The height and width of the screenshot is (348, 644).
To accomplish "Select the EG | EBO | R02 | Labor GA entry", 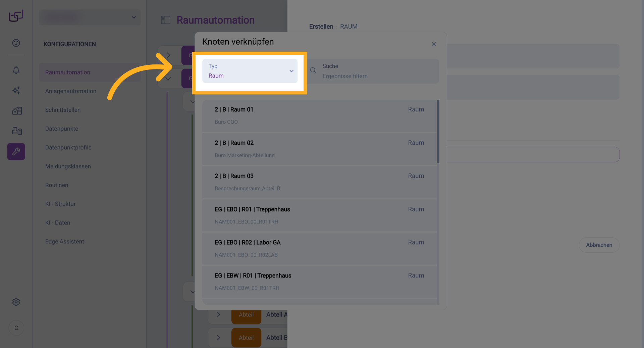I will click(319, 248).
